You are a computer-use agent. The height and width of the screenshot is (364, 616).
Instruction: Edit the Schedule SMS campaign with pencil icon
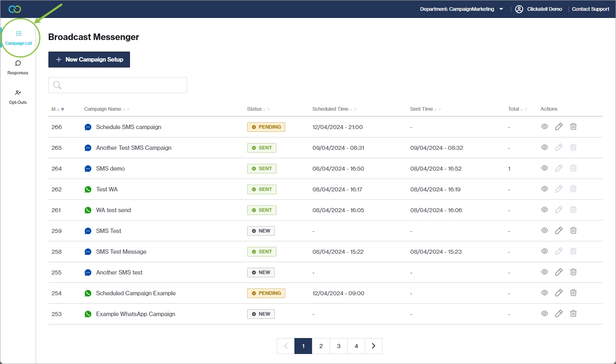point(559,127)
